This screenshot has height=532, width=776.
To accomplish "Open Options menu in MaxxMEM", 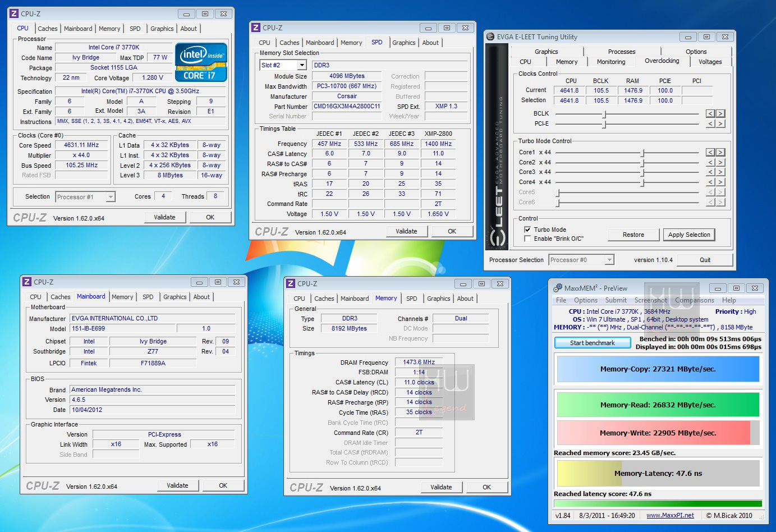I will tap(586, 300).
